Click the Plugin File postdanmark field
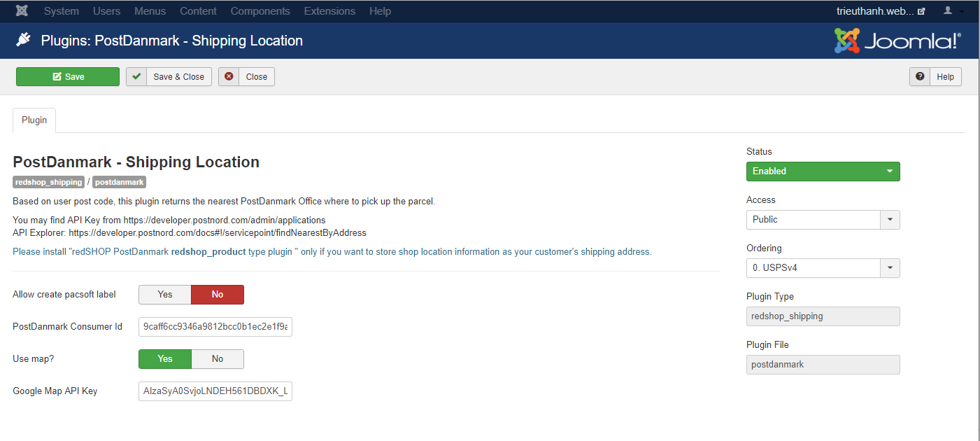The image size is (980, 441). (x=823, y=365)
